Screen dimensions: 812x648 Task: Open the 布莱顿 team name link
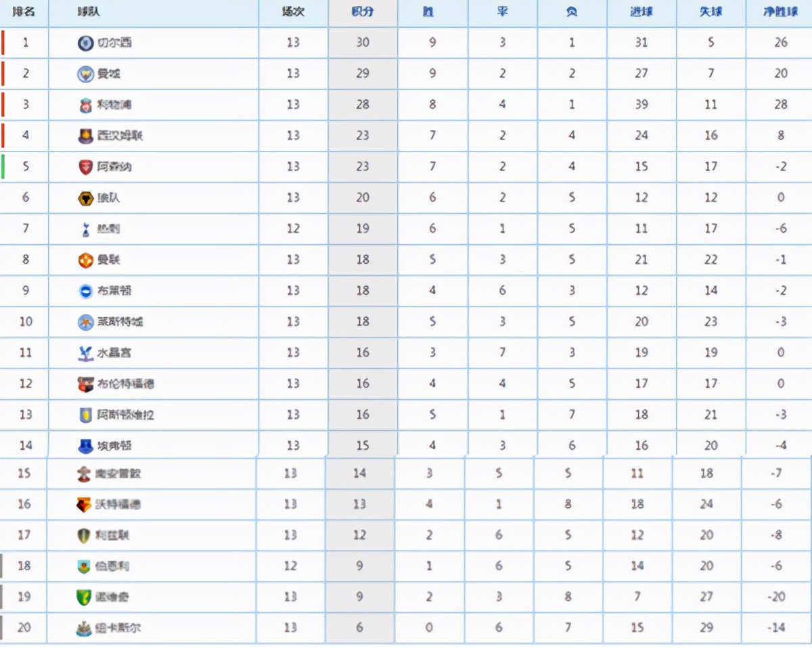(114, 291)
